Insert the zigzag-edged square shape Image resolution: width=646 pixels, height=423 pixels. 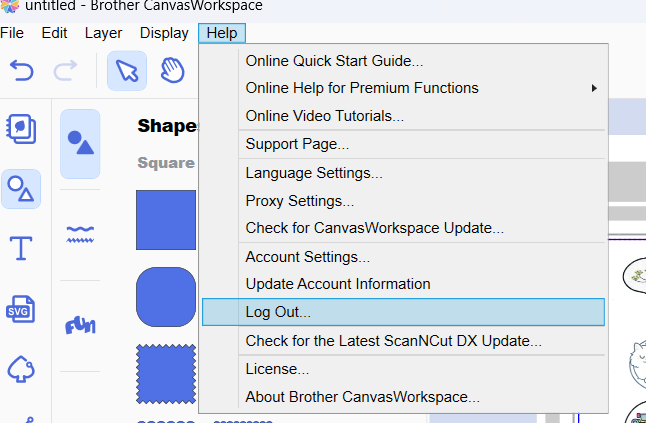click(x=166, y=374)
